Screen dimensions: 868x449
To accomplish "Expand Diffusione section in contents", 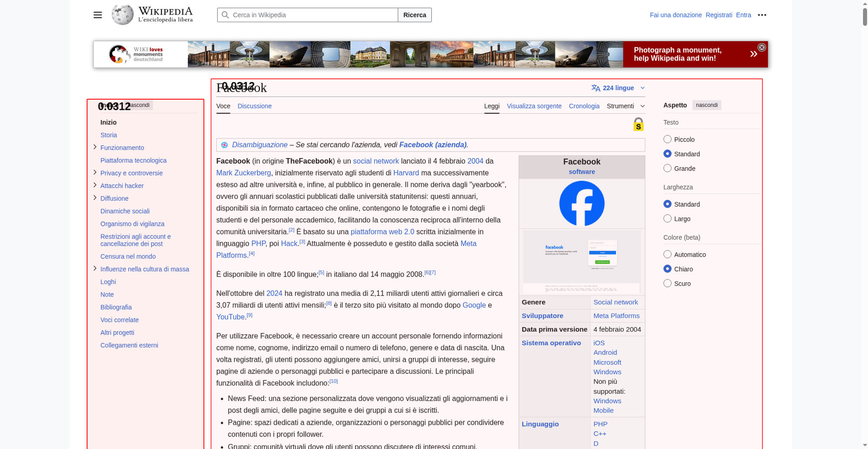I will tap(95, 198).
